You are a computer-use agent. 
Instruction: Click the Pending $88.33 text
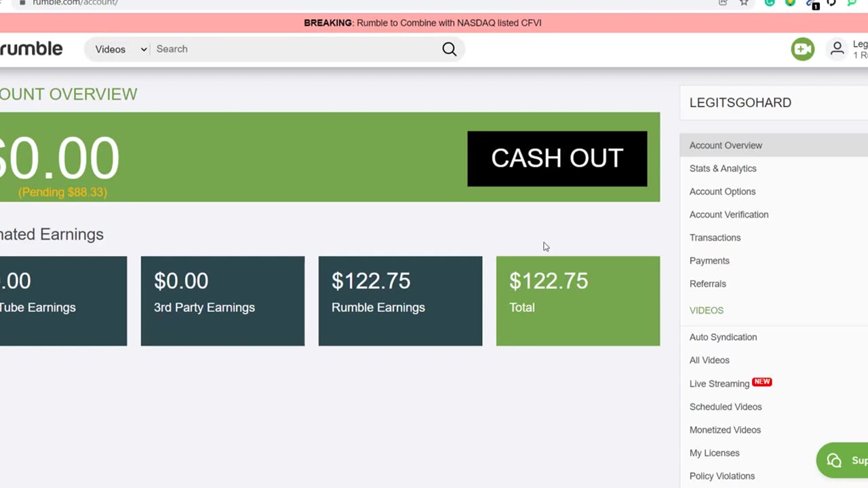[62, 192]
